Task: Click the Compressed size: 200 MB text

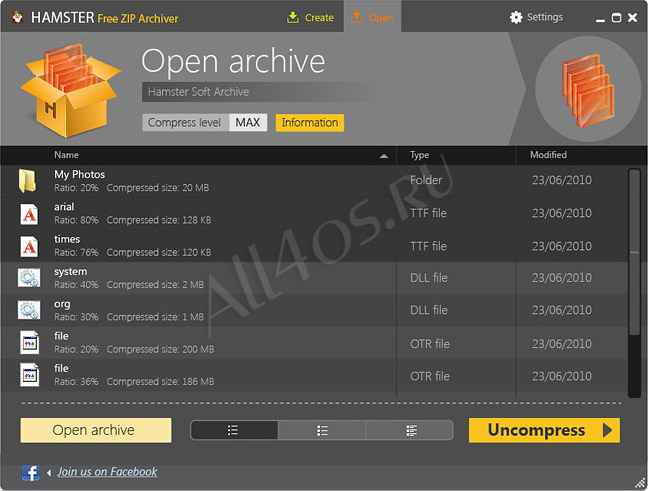Action: [x=160, y=349]
